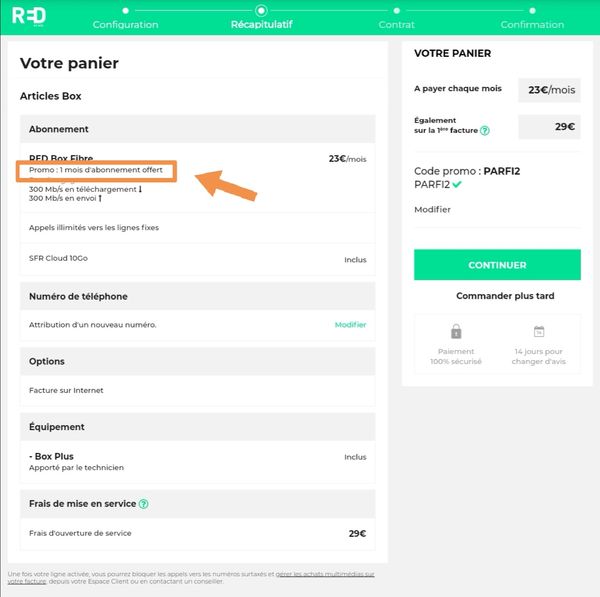Click Commander plus tard

click(x=497, y=296)
